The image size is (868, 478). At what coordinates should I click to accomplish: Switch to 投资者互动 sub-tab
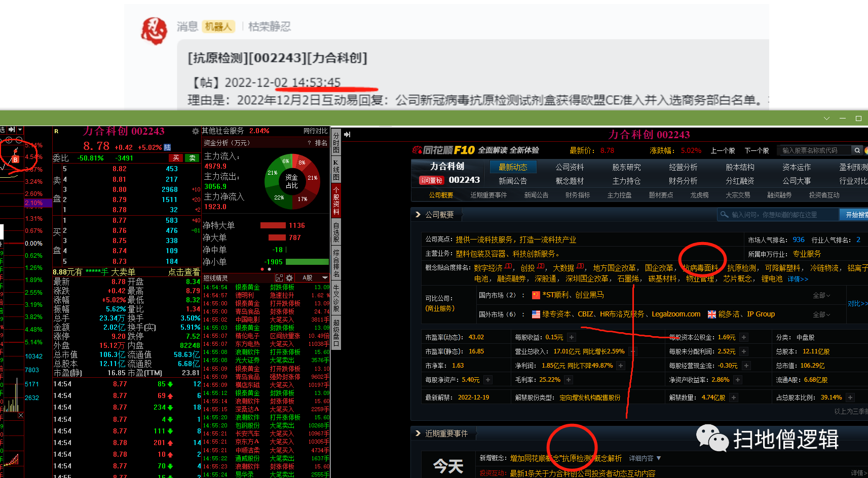[x=824, y=195]
